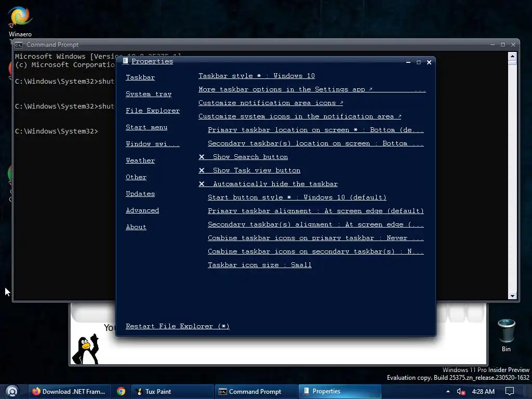This screenshot has height=399, width=532.
Task: Switch to Tux Paint taskbar button
Action: click(172, 392)
